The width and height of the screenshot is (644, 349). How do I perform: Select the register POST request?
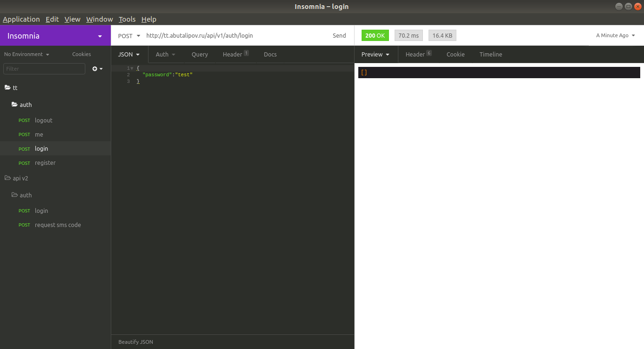(55, 162)
